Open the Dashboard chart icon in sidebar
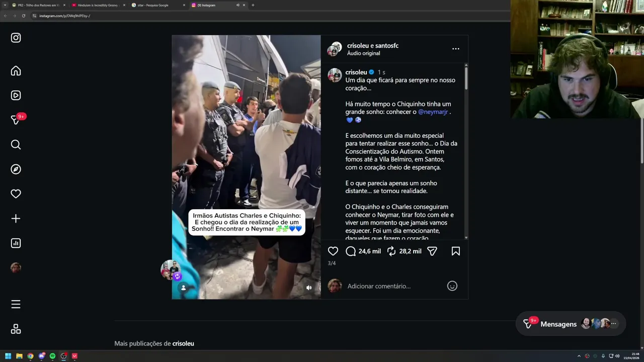 coord(16,243)
